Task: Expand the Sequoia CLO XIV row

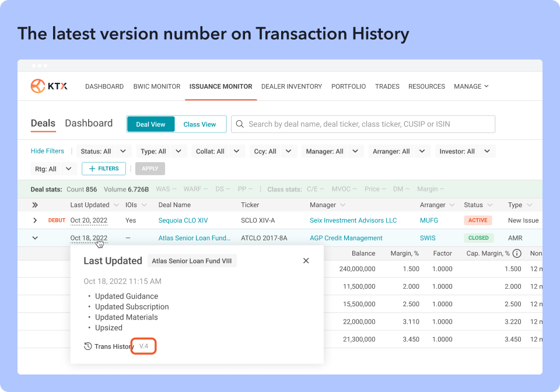Action: 35,220
